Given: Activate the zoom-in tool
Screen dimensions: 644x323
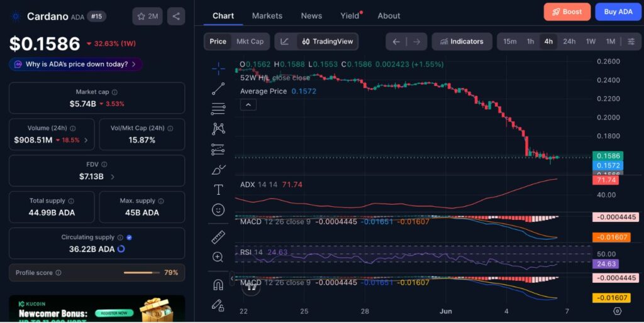Looking at the screenshot, I should (218, 258).
